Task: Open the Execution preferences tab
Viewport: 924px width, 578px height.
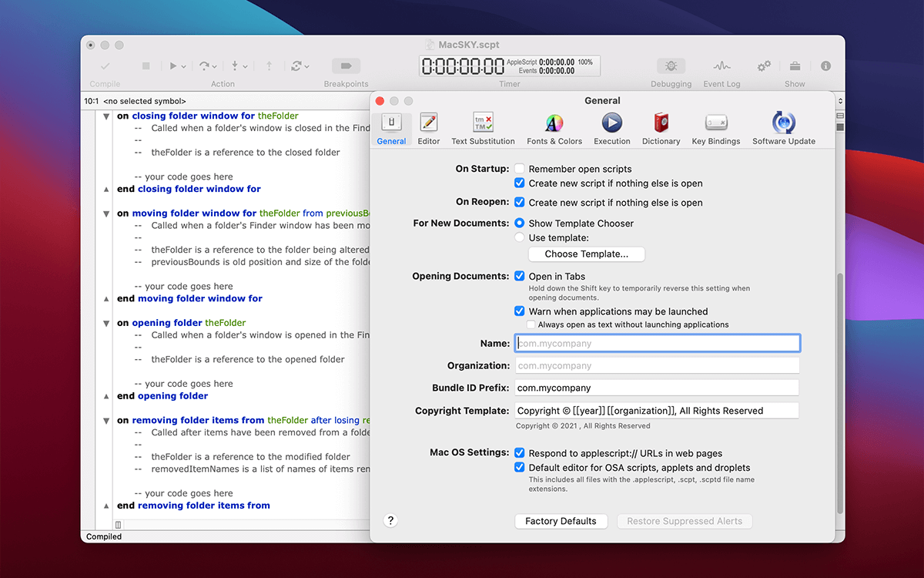Action: coord(612,129)
